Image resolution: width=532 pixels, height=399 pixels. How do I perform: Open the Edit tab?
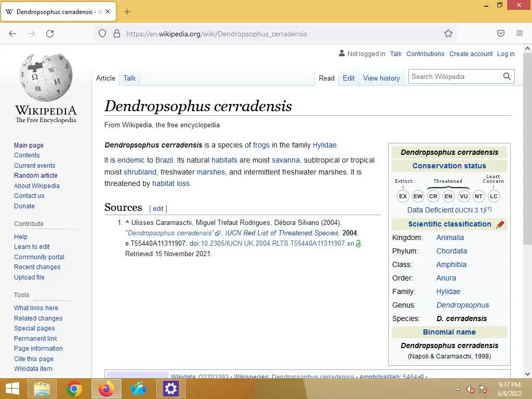click(349, 78)
